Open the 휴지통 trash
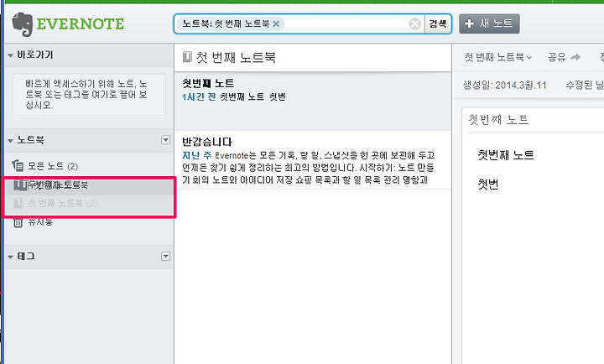604x364 pixels. point(40,222)
